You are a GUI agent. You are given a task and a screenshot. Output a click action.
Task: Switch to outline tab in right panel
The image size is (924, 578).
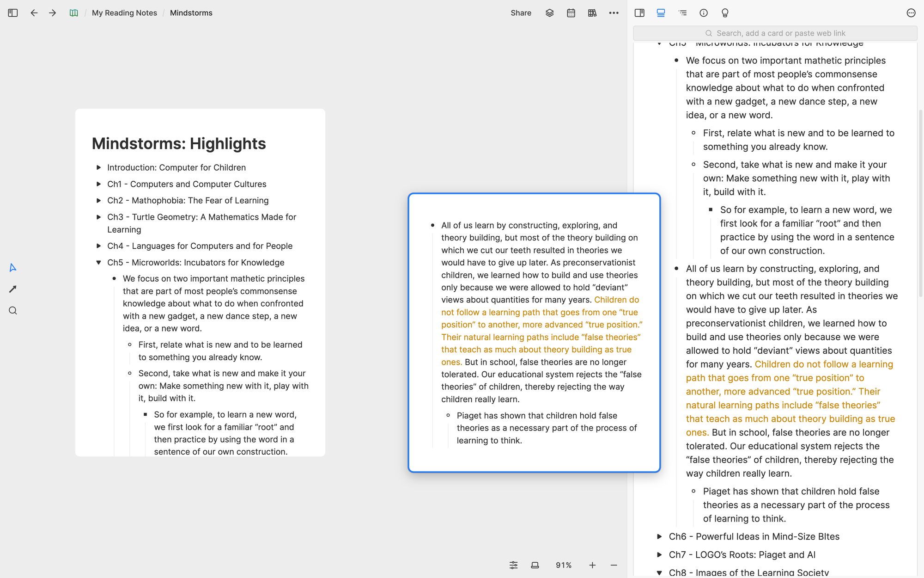[682, 13]
